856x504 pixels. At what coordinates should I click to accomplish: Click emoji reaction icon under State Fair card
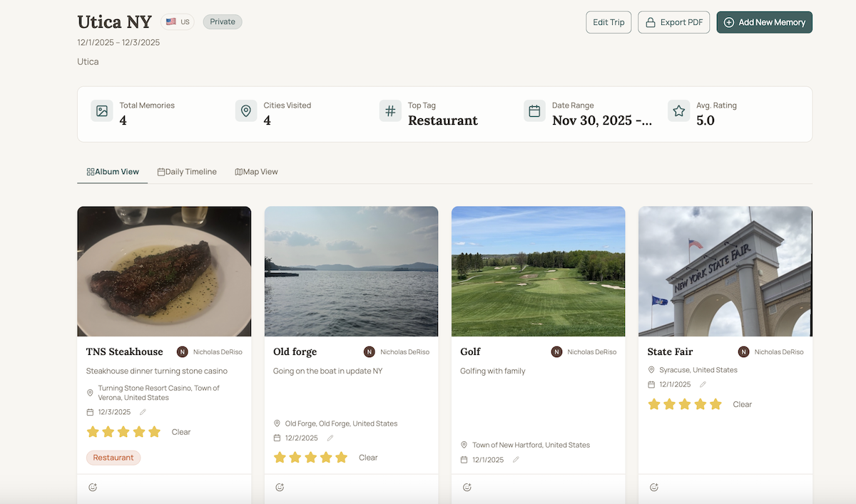coord(653,488)
